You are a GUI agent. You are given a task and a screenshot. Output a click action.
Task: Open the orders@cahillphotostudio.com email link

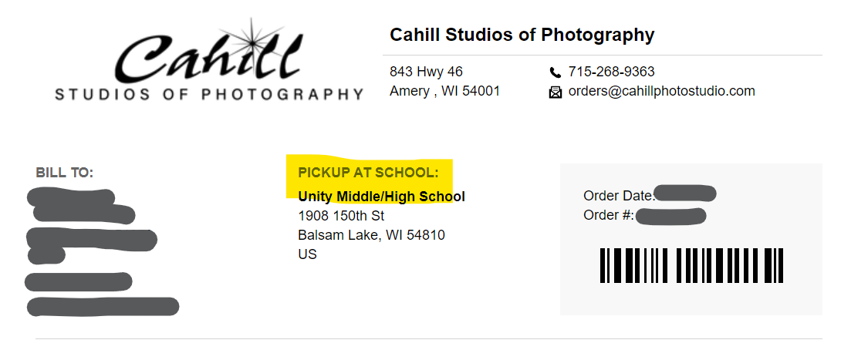[661, 92]
